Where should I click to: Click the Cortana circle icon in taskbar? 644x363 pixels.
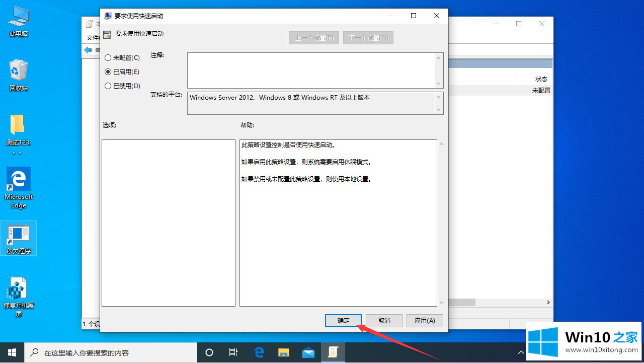210,352
